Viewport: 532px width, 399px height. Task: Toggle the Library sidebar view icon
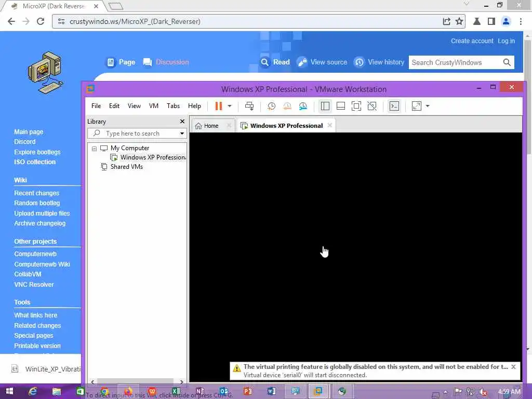tap(325, 106)
